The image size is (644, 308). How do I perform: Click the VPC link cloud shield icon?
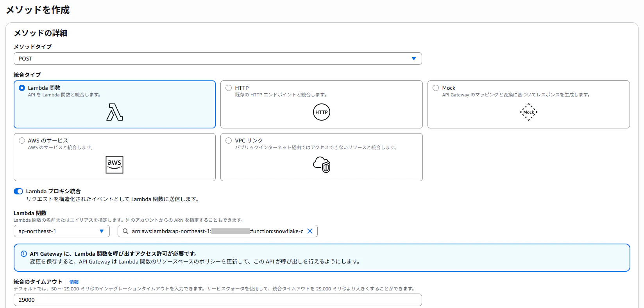click(x=322, y=165)
